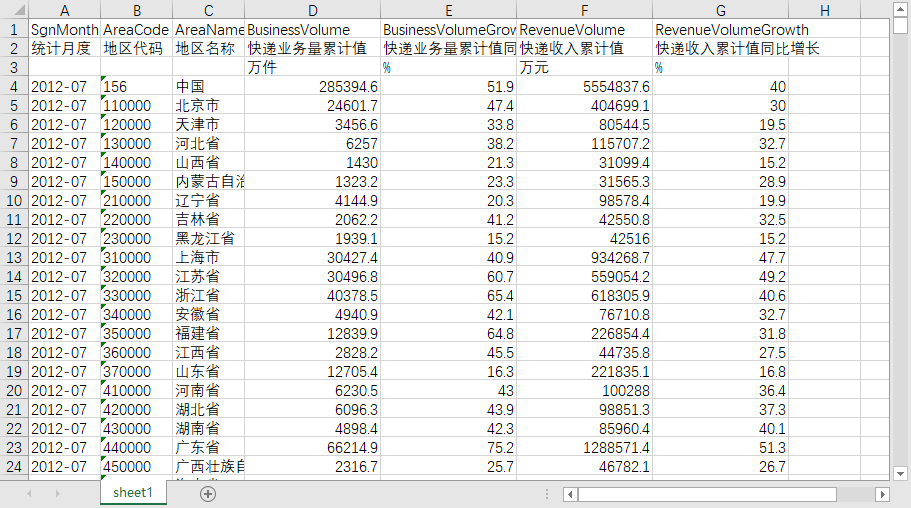Click business volume value 1430
The width and height of the screenshot is (911, 508).
(313, 163)
